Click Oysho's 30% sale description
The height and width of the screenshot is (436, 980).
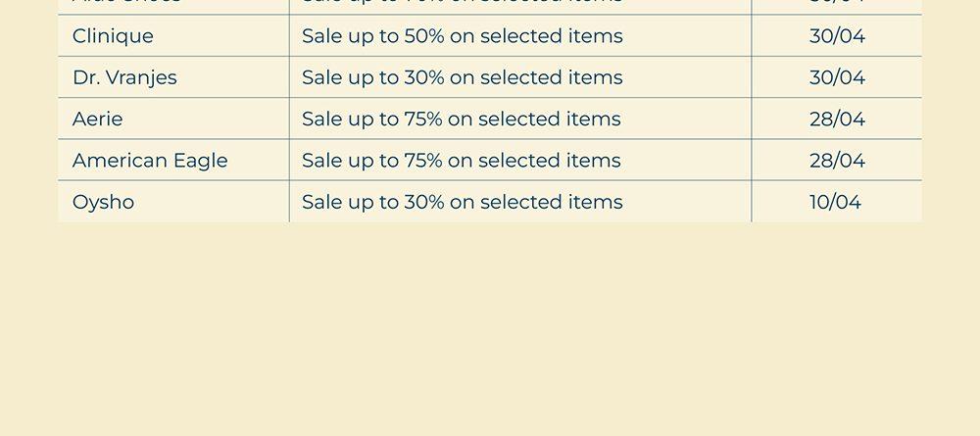click(x=462, y=202)
